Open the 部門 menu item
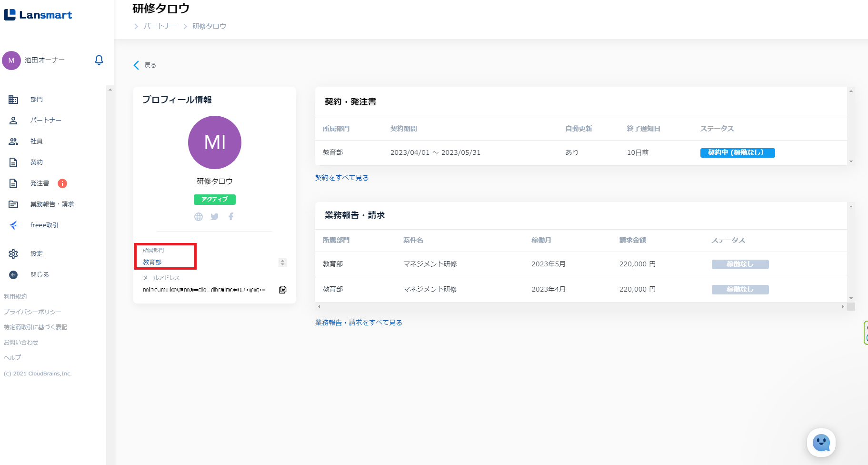Screen dimensions: 868x465 click(x=36, y=100)
